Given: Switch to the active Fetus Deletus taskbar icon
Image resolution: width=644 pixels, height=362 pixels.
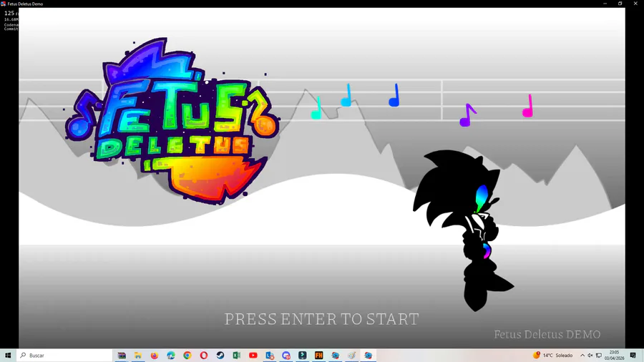Looking at the screenshot, I should [368, 356].
